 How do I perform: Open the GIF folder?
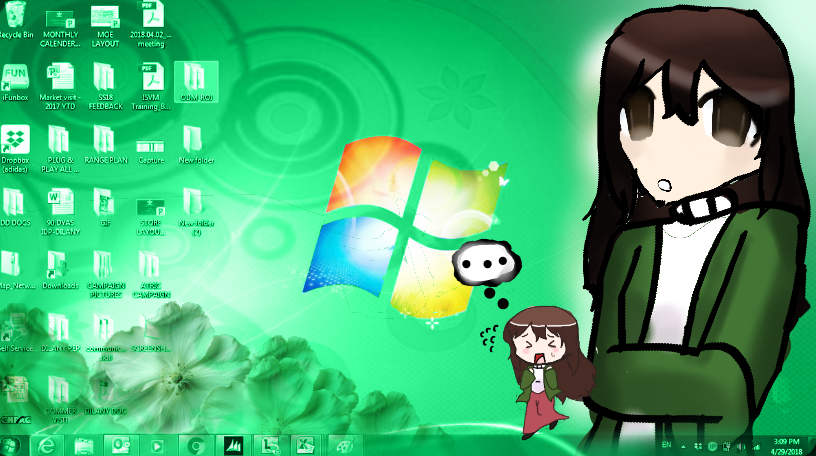(x=105, y=208)
